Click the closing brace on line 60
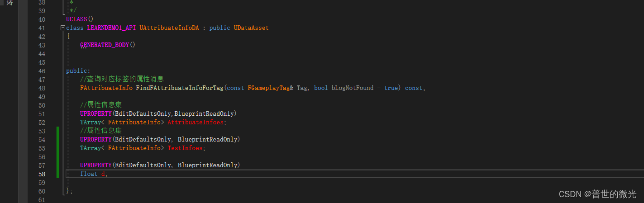Screen dimensions: 644x203 [x=68, y=191]
